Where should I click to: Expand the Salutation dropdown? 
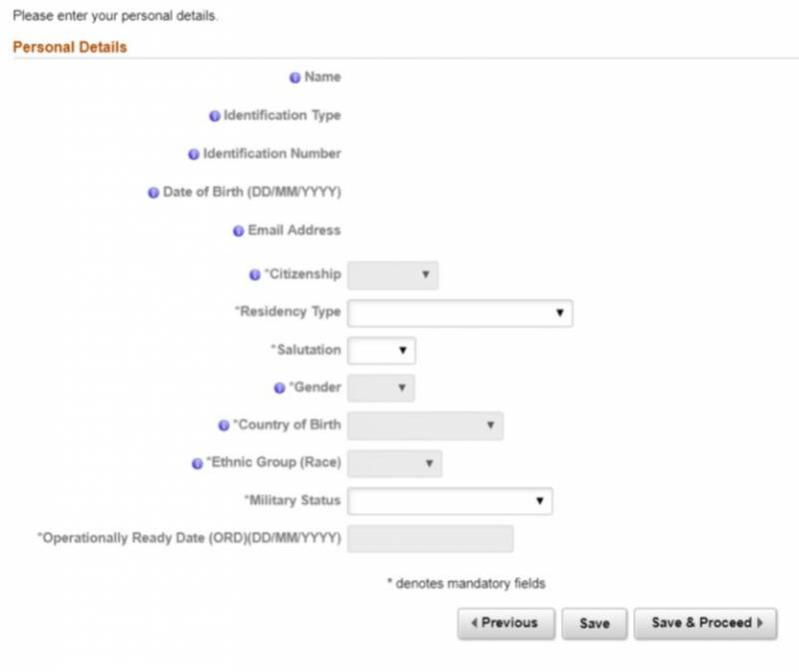pos(381,350)
